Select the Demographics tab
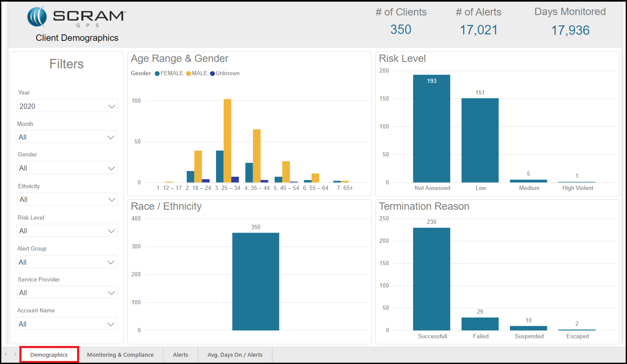Image resolution: width=627 pixels, height=364 pixels. point(49,355)
